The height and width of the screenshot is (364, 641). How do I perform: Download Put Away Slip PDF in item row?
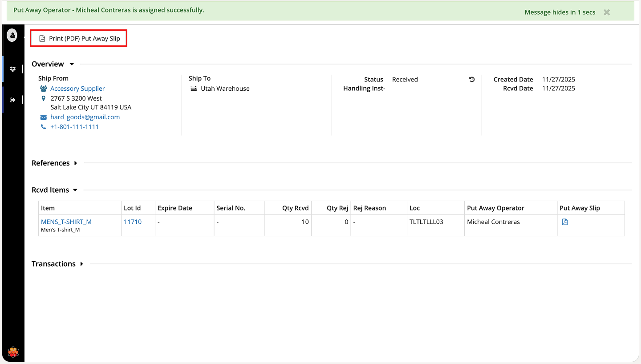(x=565, y=222)
